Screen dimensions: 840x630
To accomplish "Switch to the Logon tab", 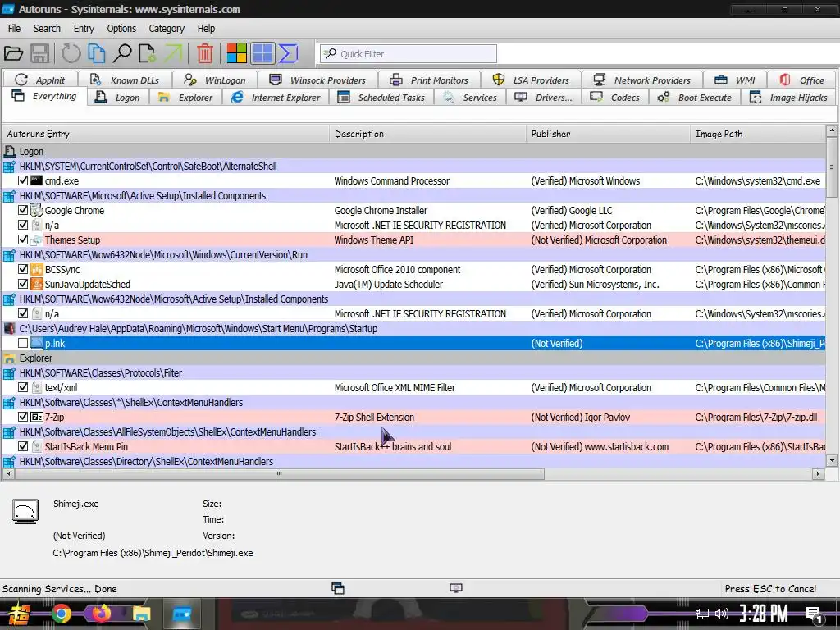I will (x=118, y=98).
